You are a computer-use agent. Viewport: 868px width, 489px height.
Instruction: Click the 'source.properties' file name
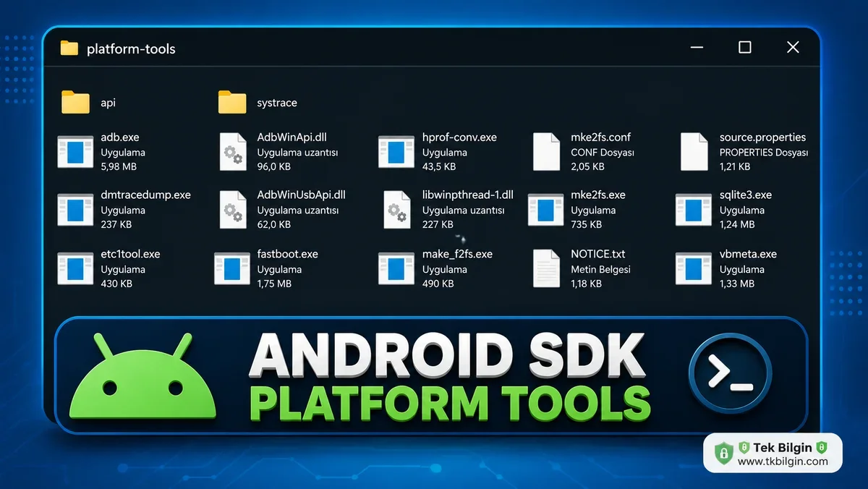click(762, 137)
